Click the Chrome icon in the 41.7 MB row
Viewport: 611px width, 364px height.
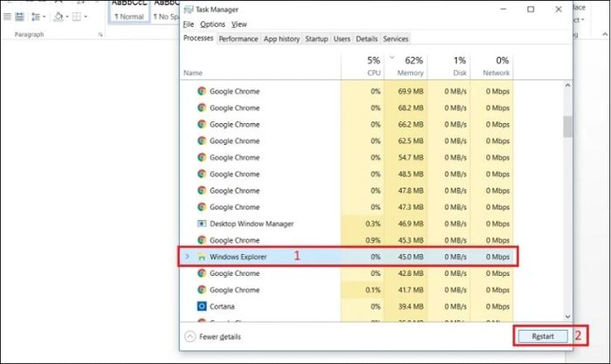(x=202, y=290)
